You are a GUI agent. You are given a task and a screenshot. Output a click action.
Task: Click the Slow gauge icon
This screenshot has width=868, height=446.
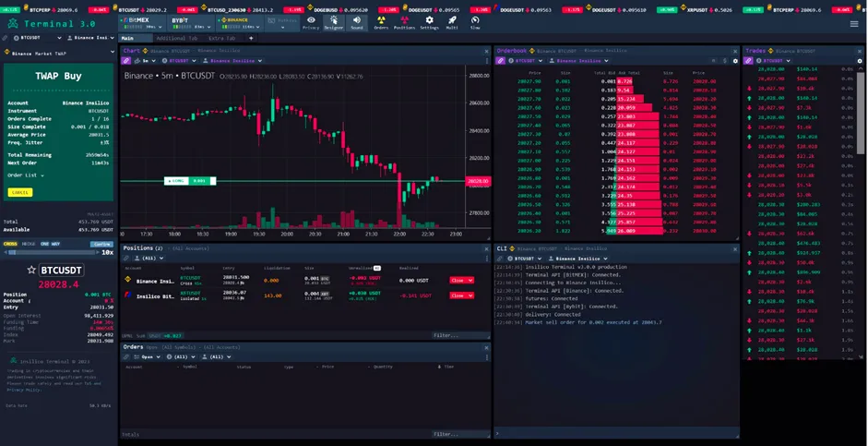(475, 22)
